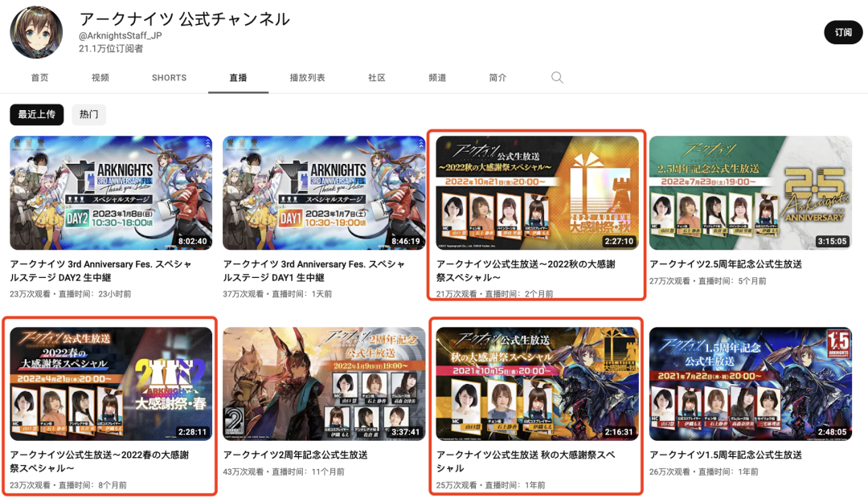
Task: Open the 简介 tab
Action: click(497, 77)
